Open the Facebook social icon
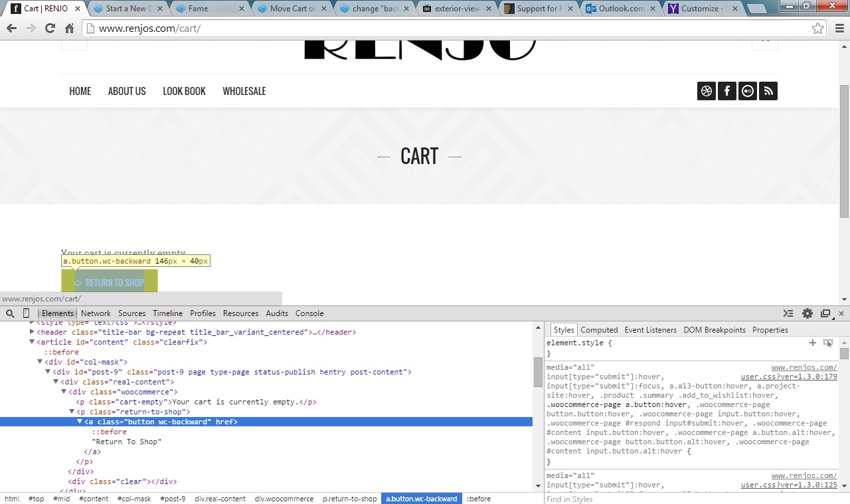850x504 pixels. click(727, 91)
